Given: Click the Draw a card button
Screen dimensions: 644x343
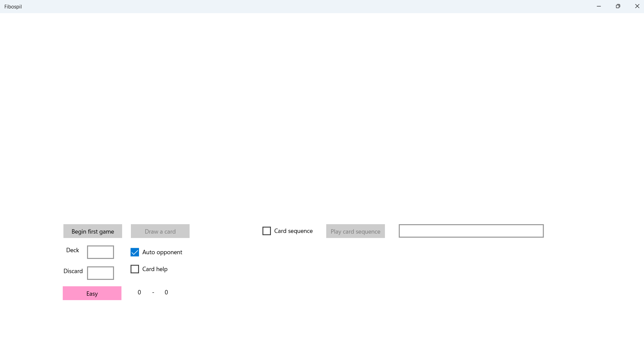Looking at the screenshot, I should tap(160, 231).
